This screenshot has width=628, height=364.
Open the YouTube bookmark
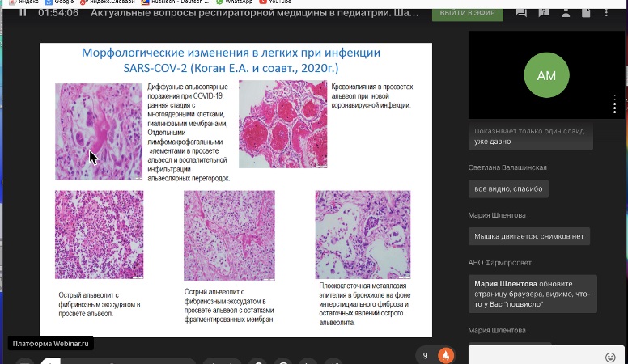(x=275, y=2)
